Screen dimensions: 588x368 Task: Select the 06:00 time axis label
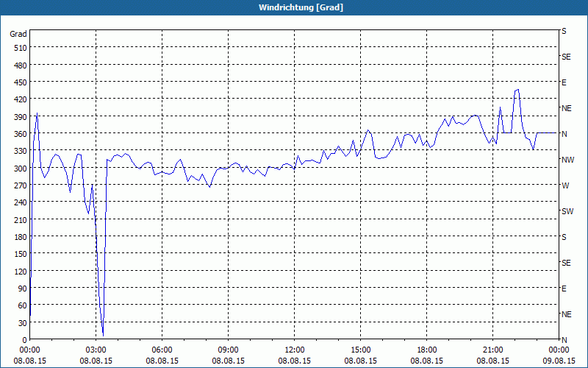162,350
